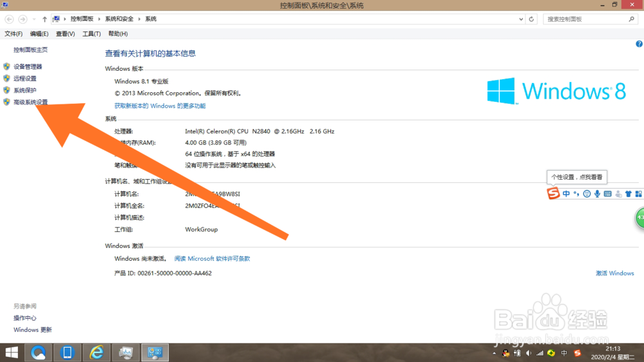This screenshot has width=644, height=362.
Task: Open 操作中心 under See also
Action: pyautogui.click(x=24, y=318)
